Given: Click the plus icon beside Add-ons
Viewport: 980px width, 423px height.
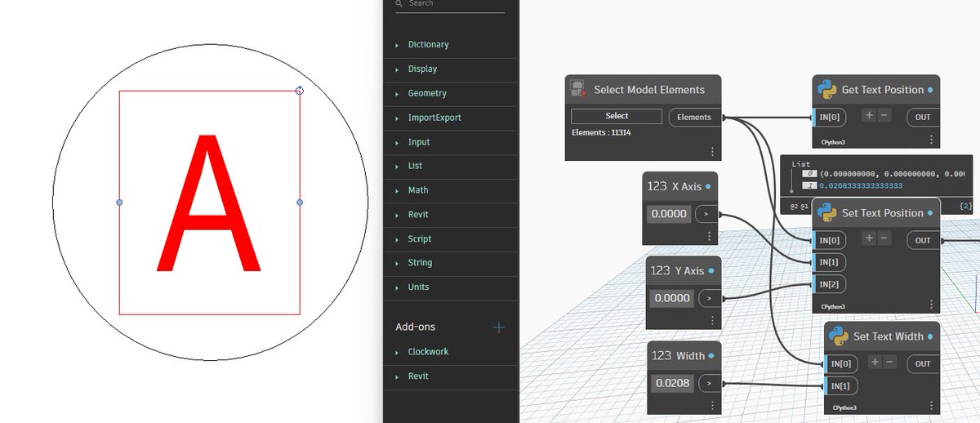Looking at the screenshot, I should (499, 327).
